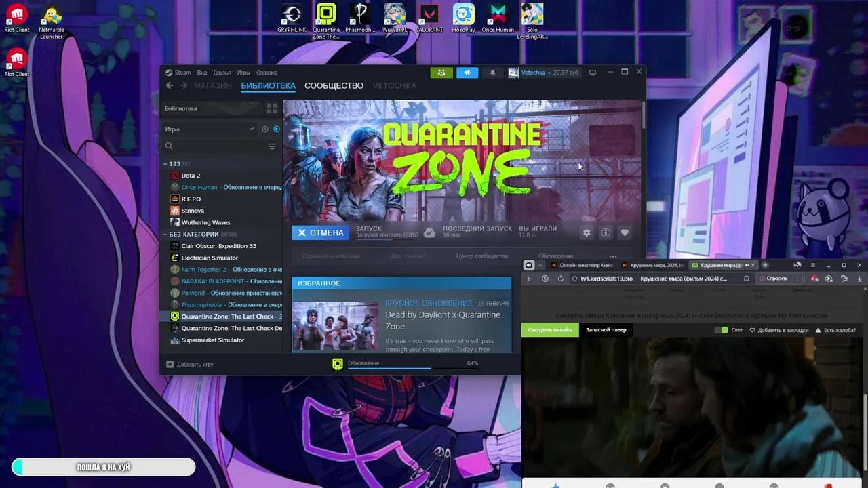Open Riot Client desktop icon at top
This screenshot has width=868, height=488.
point(17,18)
